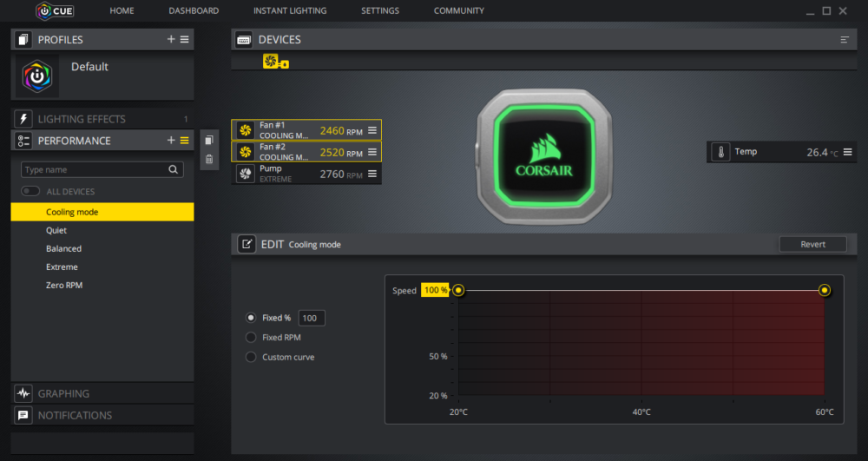This screenshot has width=868, height=461.
Task: Click the Corsair cooler pump image
Action: (544, 156)
